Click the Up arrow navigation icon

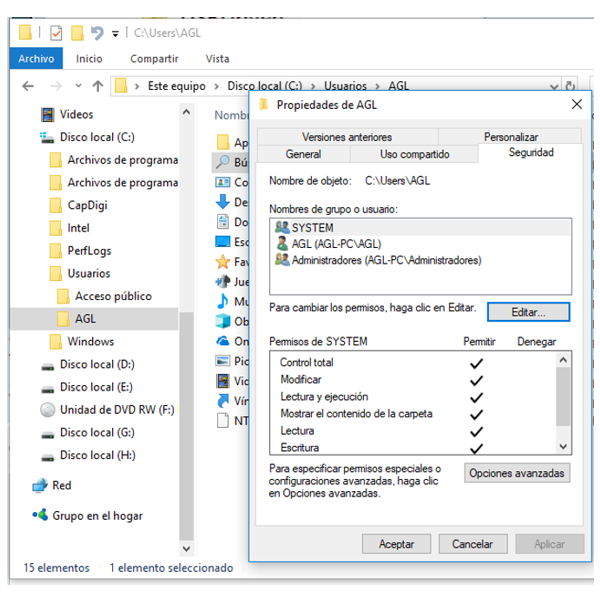click(x=97, y=86)
